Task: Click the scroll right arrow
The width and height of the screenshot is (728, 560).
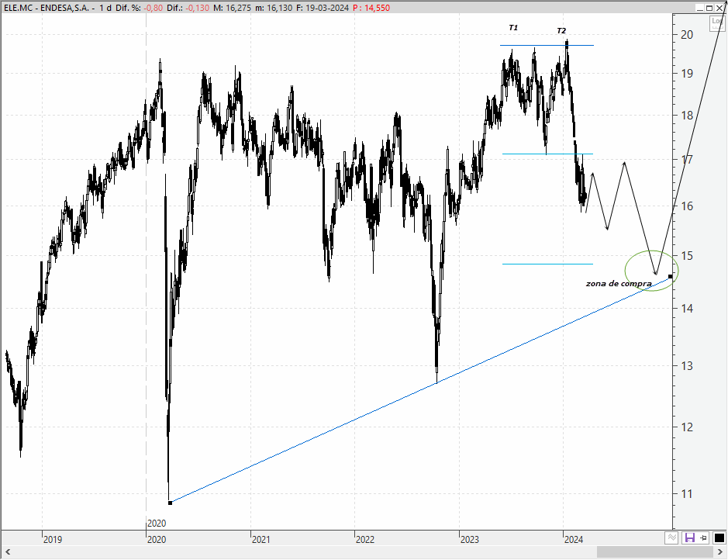Action: pos(720,551)
